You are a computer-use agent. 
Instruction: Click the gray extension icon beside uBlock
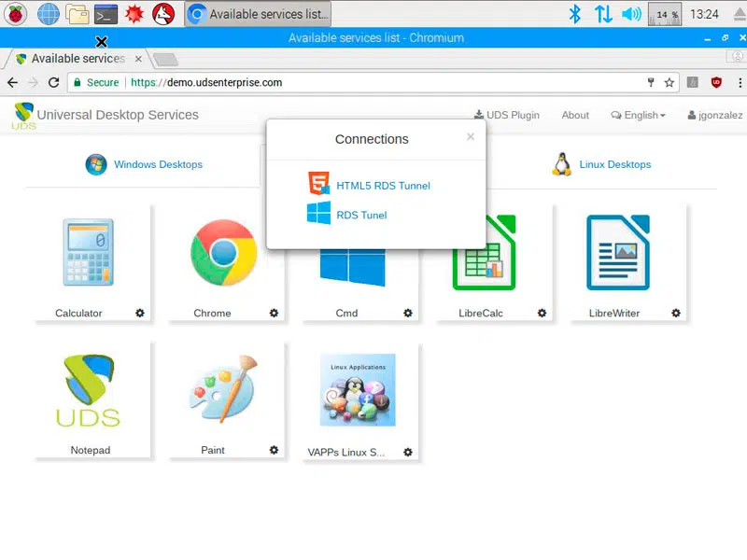[693, 82]
